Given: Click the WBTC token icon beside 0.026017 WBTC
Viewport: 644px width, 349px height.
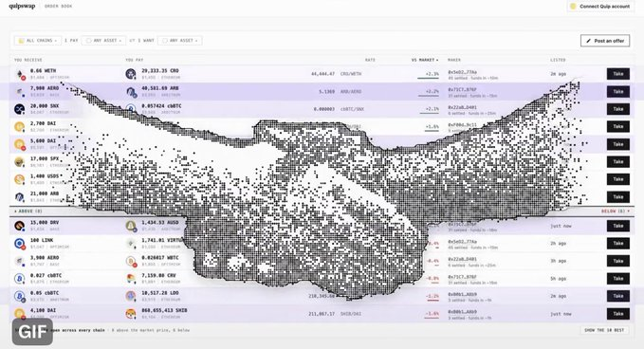Looking at the screenshot, I should 131,261.
